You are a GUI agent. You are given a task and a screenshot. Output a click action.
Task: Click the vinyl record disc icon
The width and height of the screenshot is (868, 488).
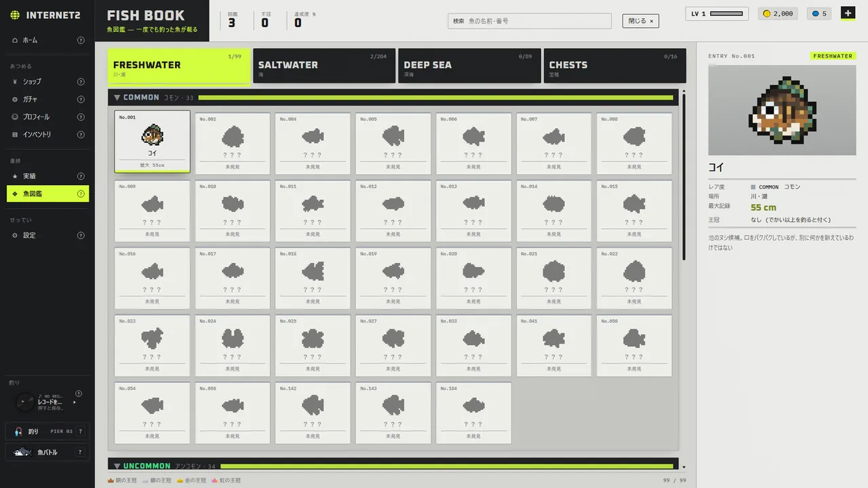pos(24,402)
